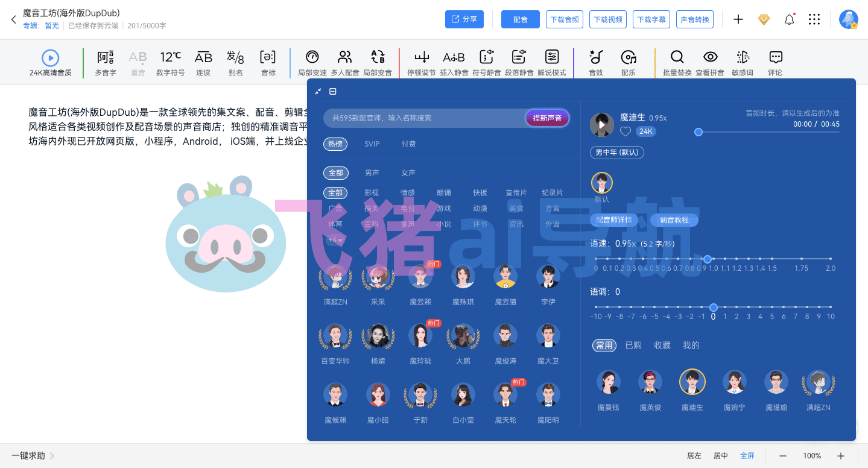Open 评论 comments
Screen dimensions: 868x468
tap(775, 63)
